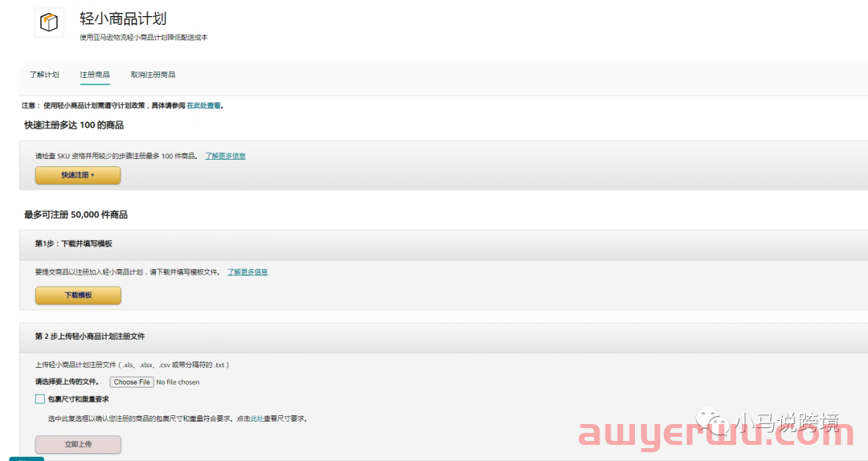Click the 第1步：下载并填写模板 header

point(74,244)
